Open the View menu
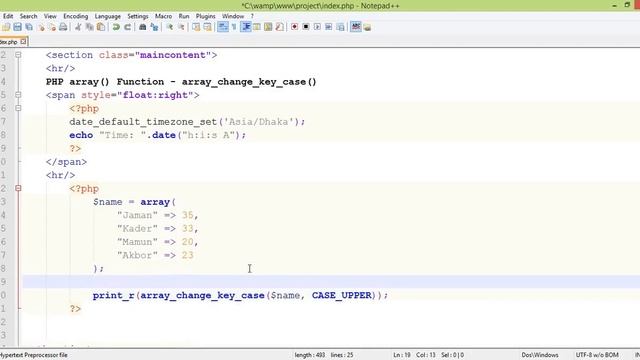This screenshot has width=640, height=360. [50, 16]
